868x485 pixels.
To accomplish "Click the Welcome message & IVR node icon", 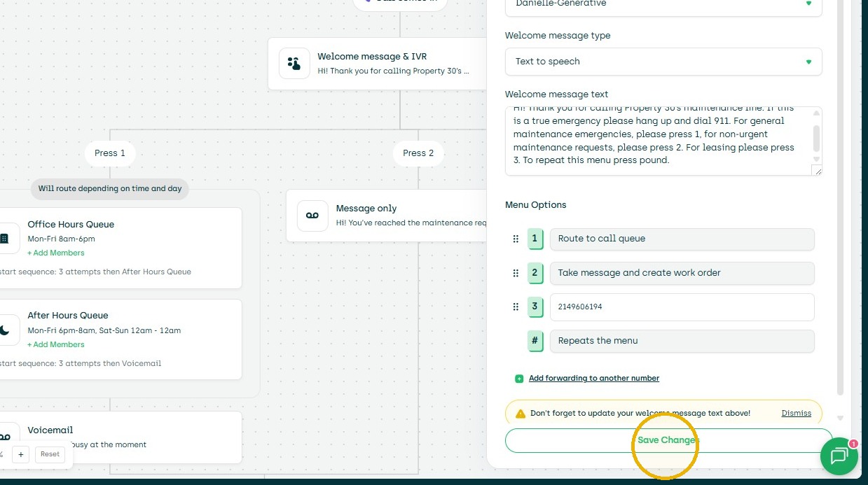I will (294, 64).
